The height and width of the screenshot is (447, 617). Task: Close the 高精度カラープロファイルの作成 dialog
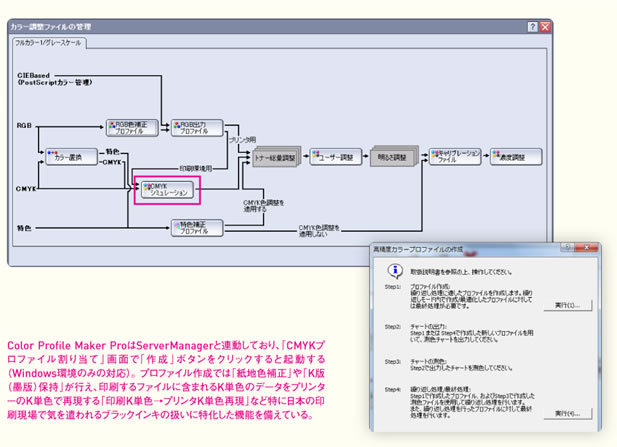pyautogui.click(x=586, y=247)
